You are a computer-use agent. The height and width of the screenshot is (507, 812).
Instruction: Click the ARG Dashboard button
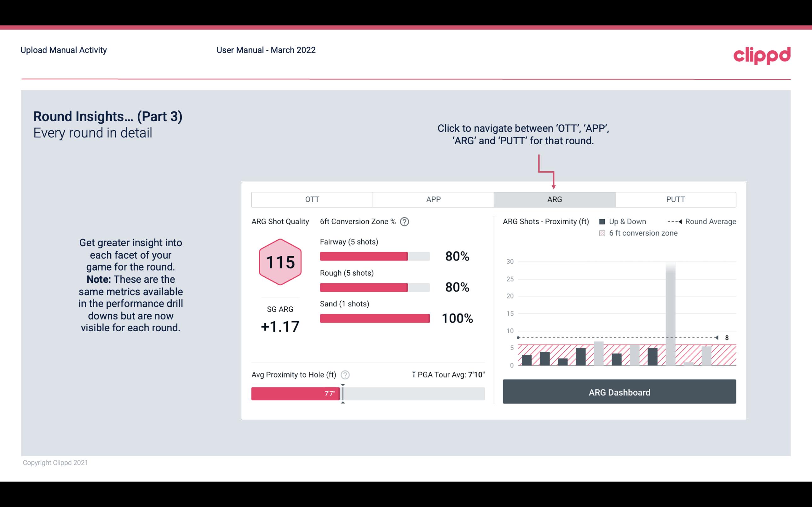pyautogui.click(x=619, y=391)
